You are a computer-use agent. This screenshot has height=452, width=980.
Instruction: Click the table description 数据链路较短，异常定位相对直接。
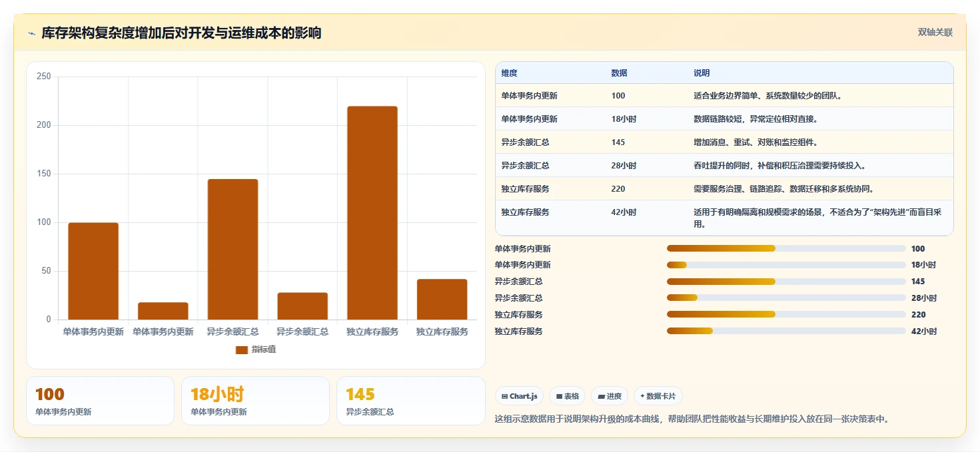[x=755, y=119]
